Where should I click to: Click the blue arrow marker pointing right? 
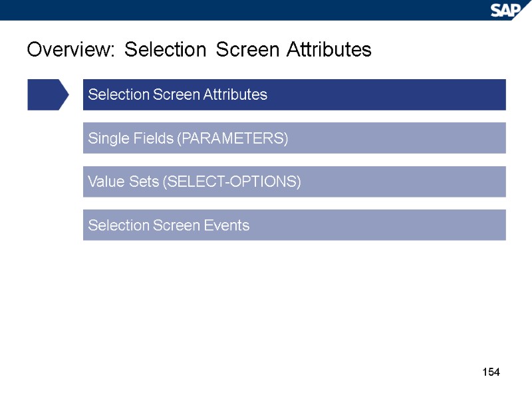click(47, 94)
